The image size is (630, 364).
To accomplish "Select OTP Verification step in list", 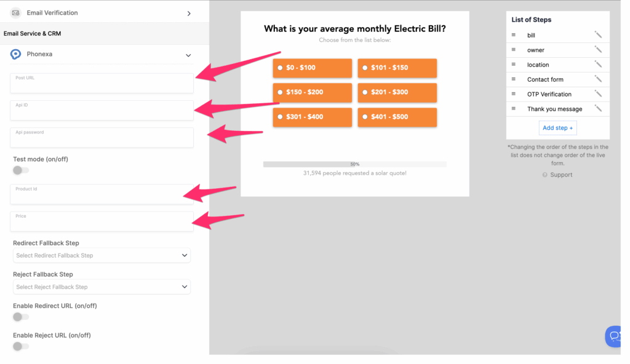I will [549, 94].
